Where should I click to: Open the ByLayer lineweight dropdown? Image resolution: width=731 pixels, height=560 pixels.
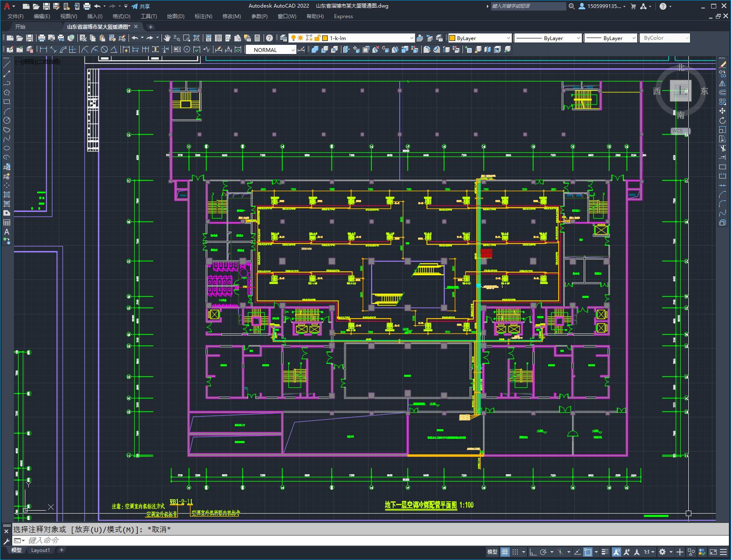click(x=611, y=38)
